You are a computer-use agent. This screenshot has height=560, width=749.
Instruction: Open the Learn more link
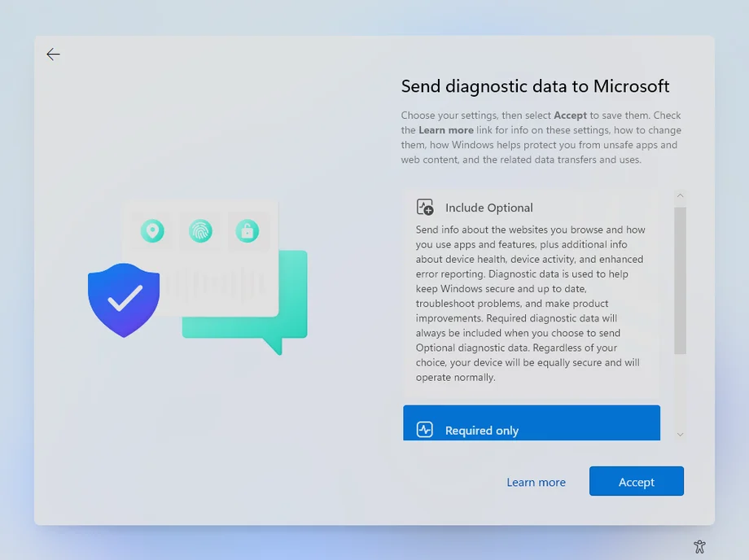536,482
